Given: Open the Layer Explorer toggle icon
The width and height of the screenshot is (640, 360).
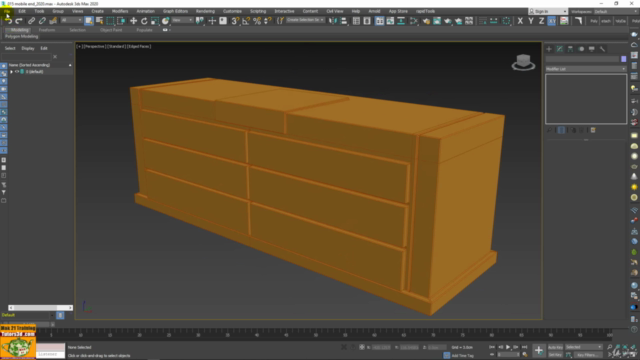Looking at the screenshot, I should (367, 21).
